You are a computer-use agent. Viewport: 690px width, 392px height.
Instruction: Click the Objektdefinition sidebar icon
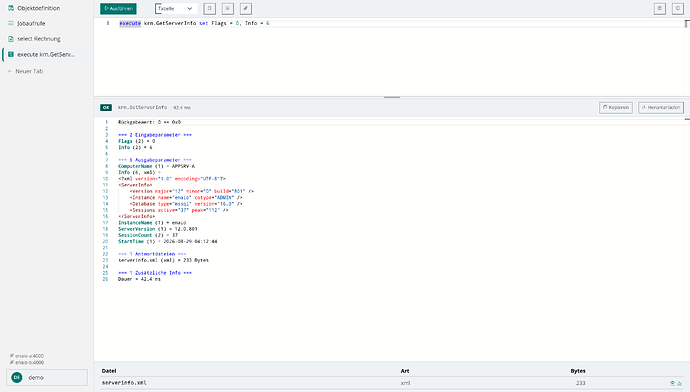tap(11, 8)
